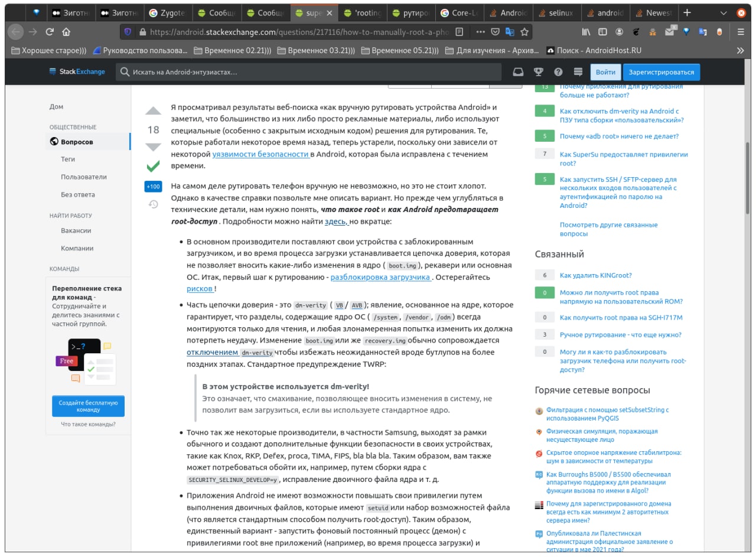Screen dimensions: 756x557
Task: Go back with the back arrow
Action: click(x=16, y=32)
